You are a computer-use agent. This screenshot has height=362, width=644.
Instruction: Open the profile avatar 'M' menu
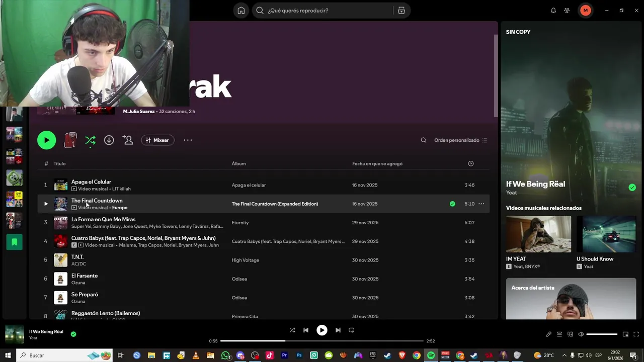pos(585,11)
